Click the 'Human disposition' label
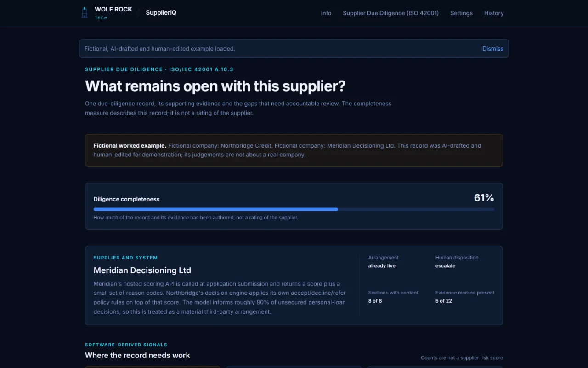Image resolution: width=588 pixels, height=368 pixels. (x=457, y=258)
